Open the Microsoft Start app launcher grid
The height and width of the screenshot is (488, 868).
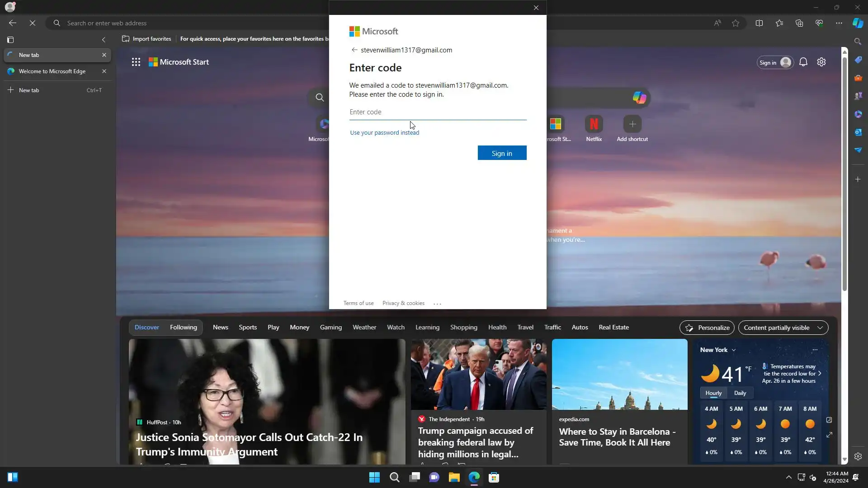tap(136, 62)
